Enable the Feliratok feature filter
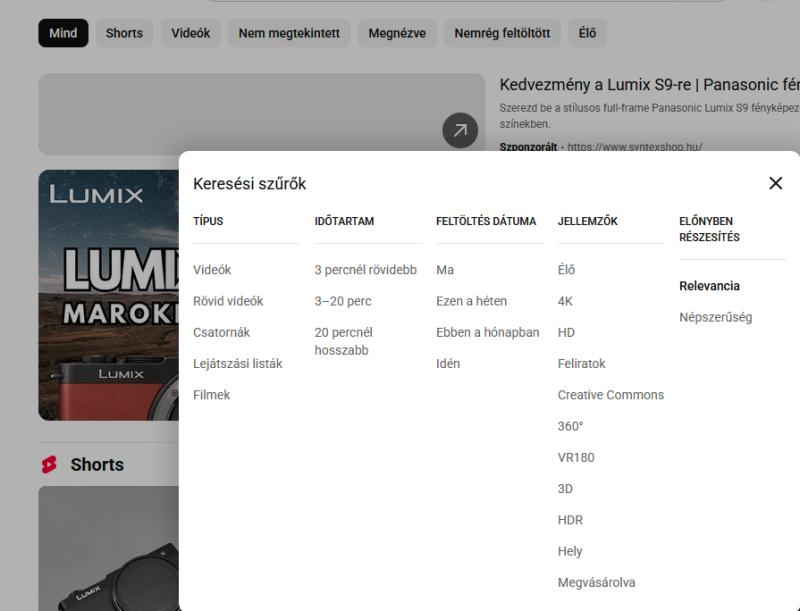 tap(582, 364)
